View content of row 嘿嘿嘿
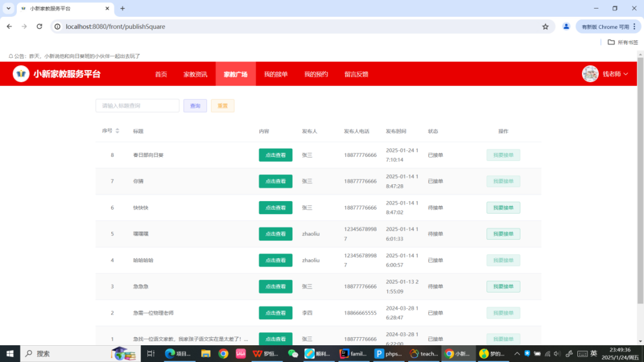 click(x=275, y=234)
